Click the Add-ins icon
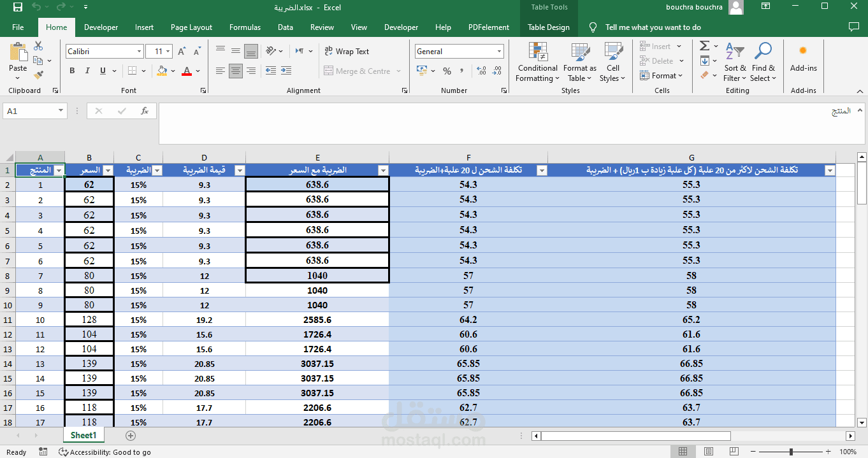 (803, 57)
